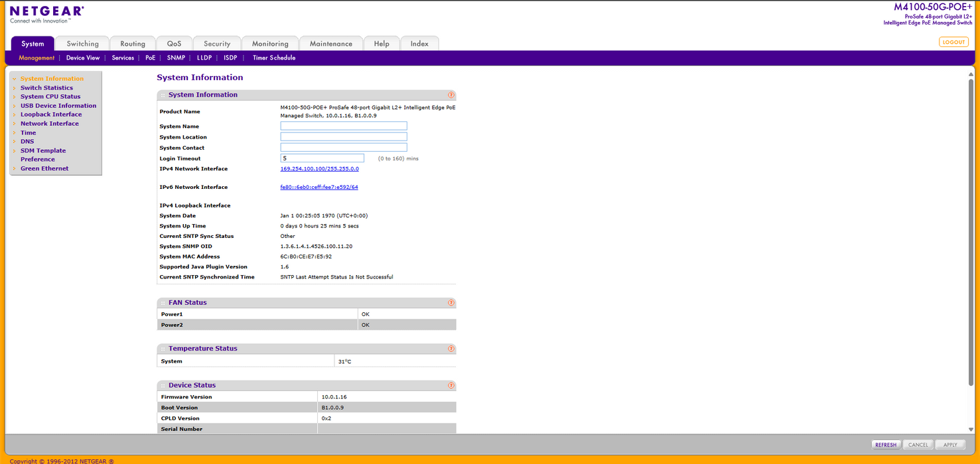
Task: Click the REFRESH button
Action: (x=886, y=445)
